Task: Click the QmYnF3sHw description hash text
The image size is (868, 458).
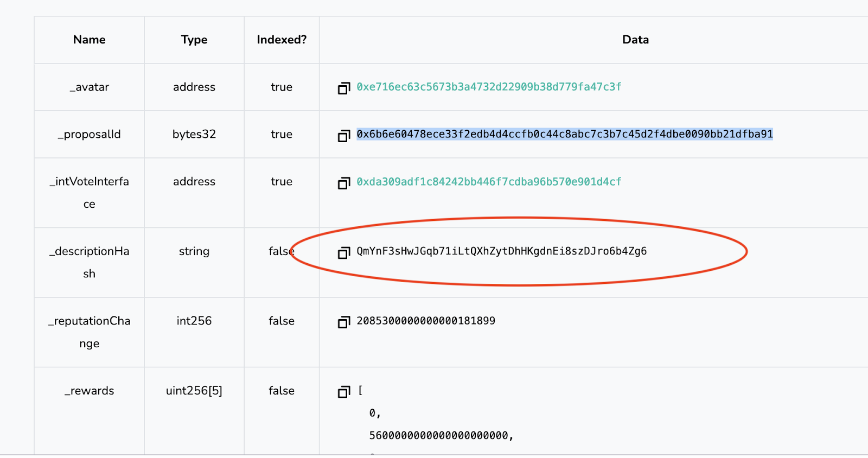Action: pos(501,251)
